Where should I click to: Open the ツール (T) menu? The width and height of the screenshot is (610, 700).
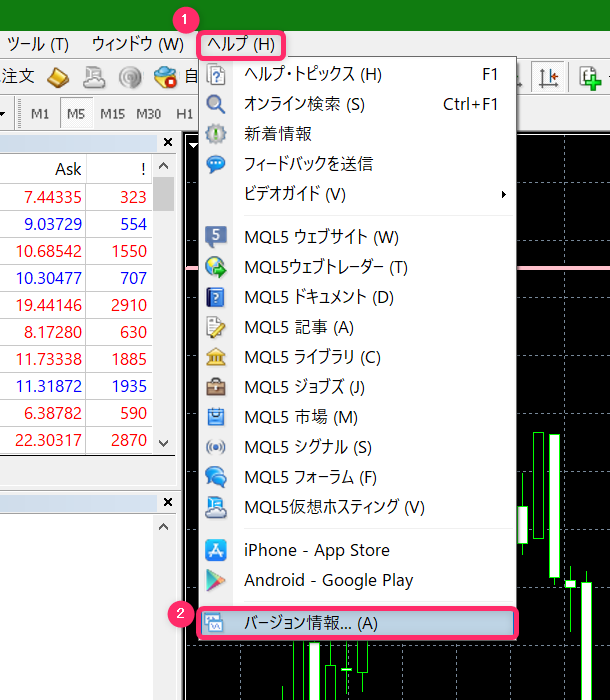38,45
